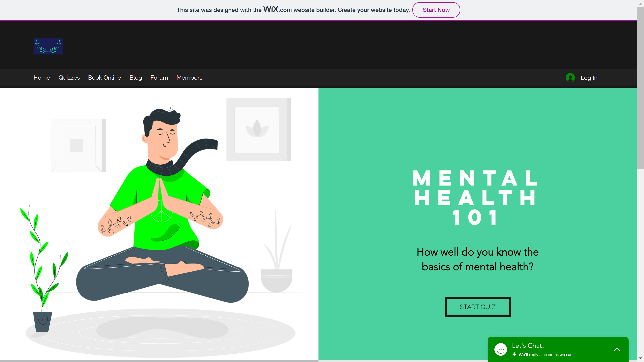Open the Forum page
644x362 pixels.
pos(159,78)
